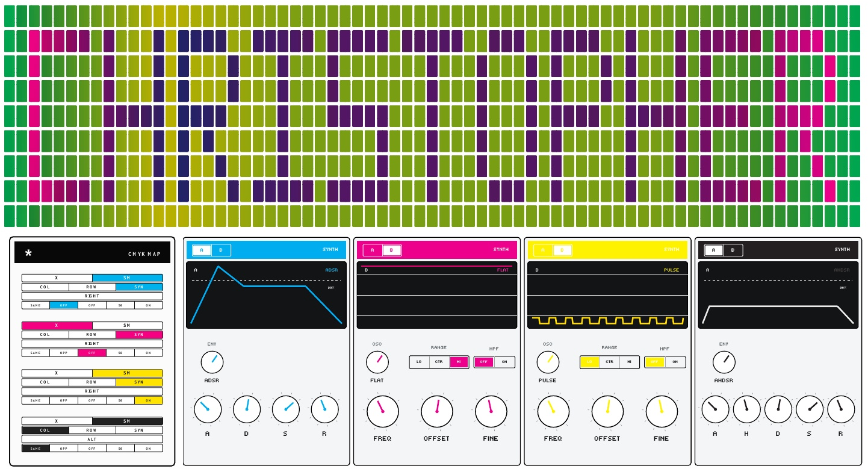
Task: Select ROW in the yellow map section
Action: [x=92, y=382]
